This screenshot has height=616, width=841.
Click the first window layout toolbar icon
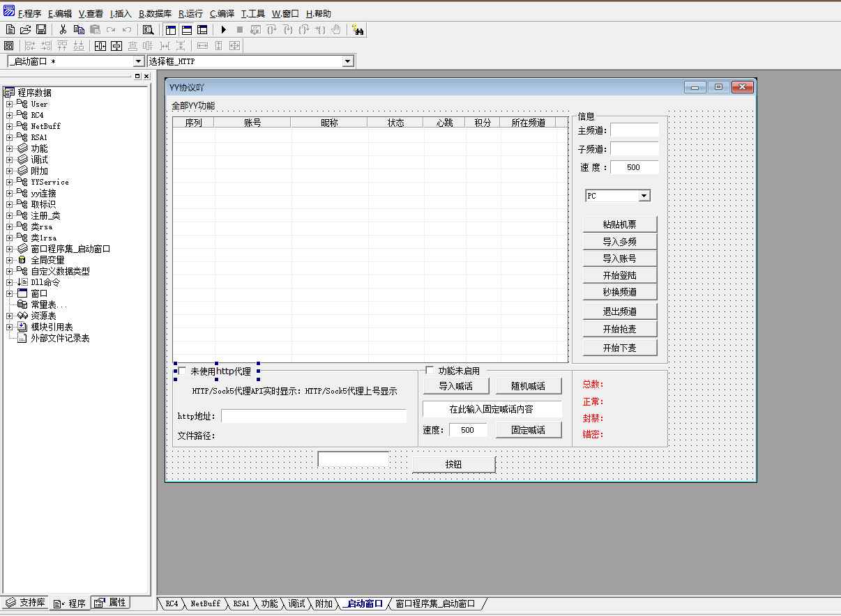click(x=171, y=29)
